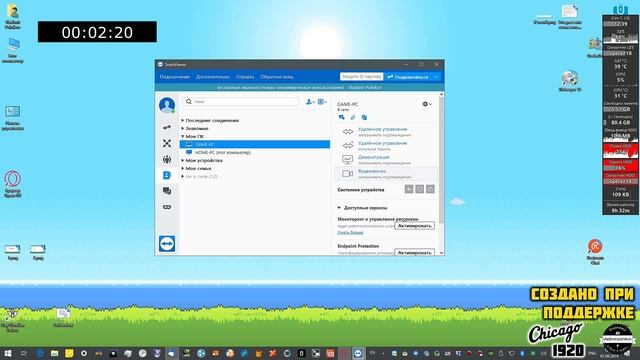The height and width of the screenshot is (360, 640).
Task: Open GAME-PC gear settings dropdown
Action: 427,104
